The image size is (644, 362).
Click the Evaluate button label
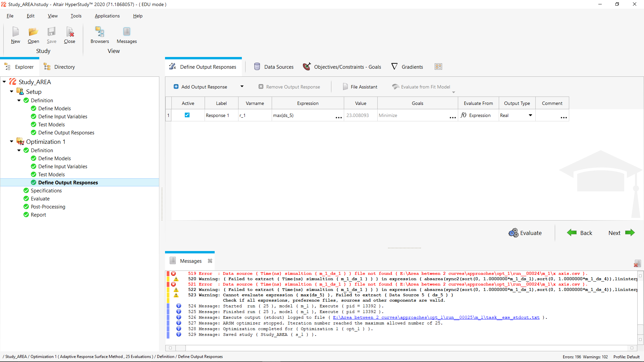(531, 233)
